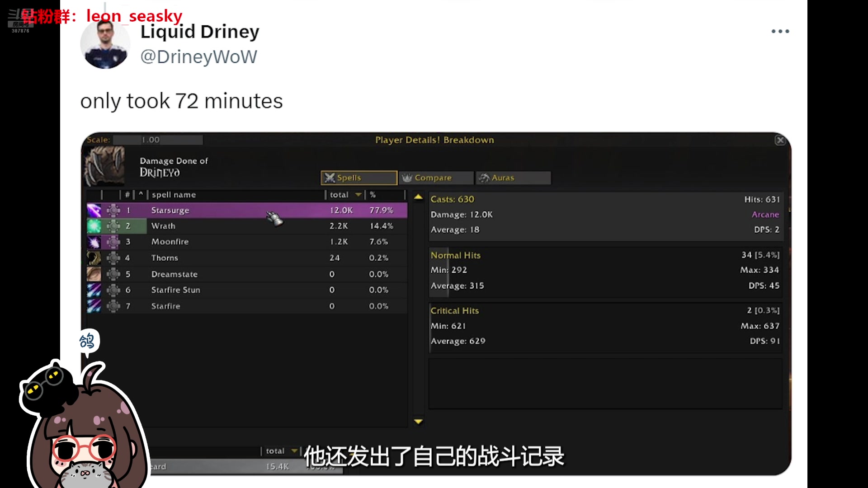This screenshot has width=868, height=488.
Task: Sort by the total column header
Action: 344,195
